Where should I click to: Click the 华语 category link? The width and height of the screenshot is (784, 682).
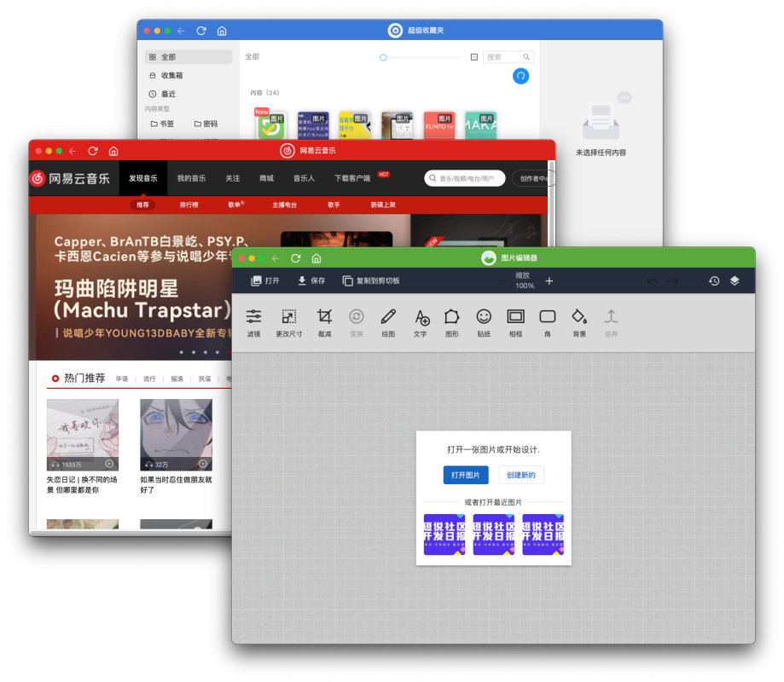121,379
